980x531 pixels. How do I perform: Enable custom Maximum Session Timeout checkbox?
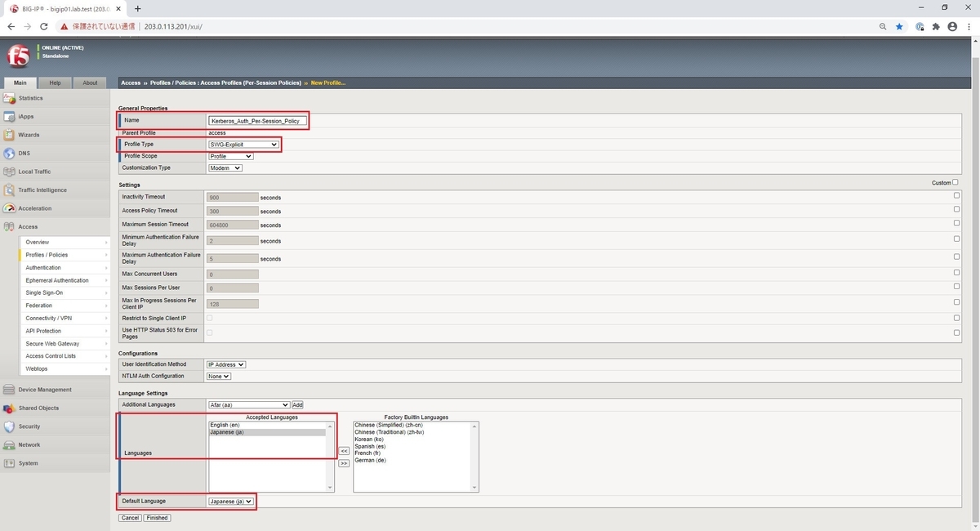[x=956, y=224]
